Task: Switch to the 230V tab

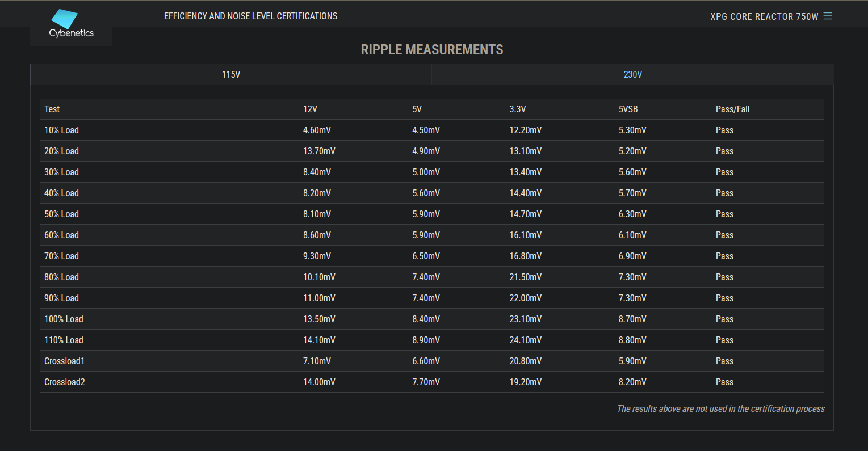Action: pos(632,74)
